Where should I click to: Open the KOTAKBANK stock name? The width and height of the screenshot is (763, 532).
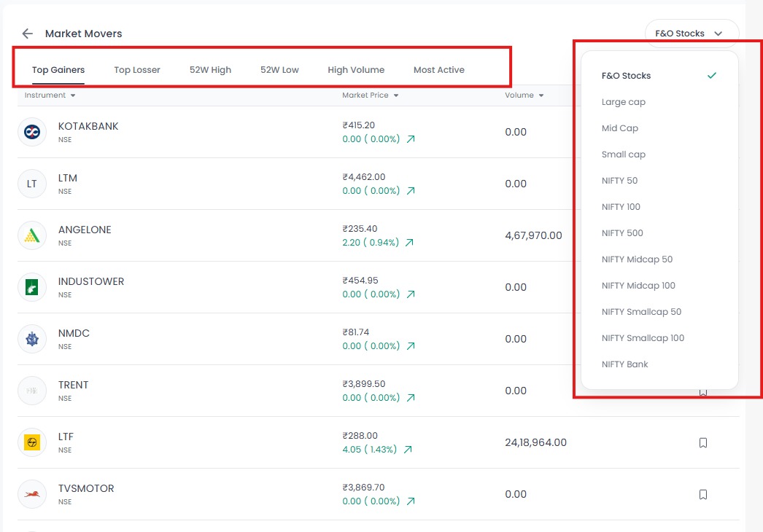tap(88, 126)
